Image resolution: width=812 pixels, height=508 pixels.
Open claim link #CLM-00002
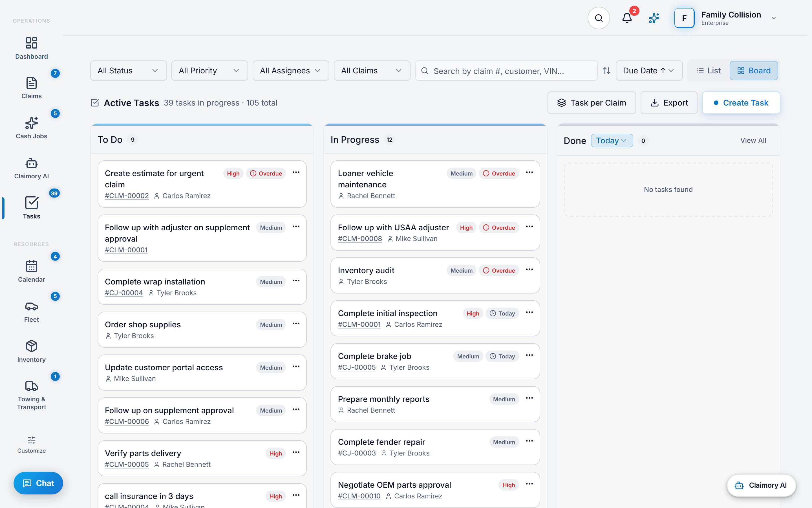pyautogui.click(x=127, y=196)
